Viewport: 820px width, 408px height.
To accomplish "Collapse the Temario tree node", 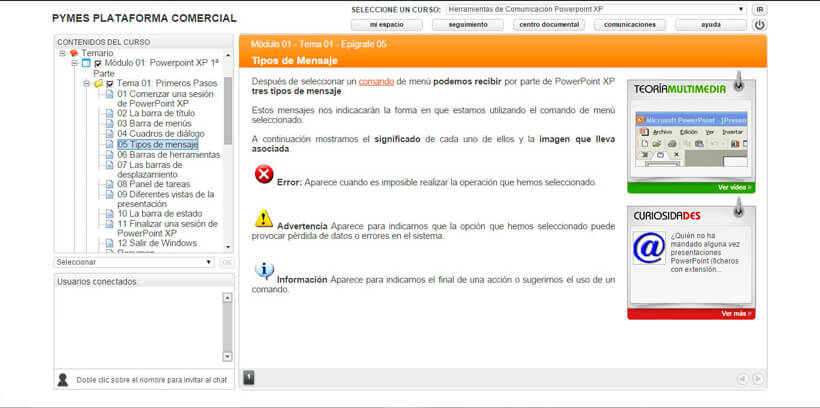I will (x=62, y=53).
